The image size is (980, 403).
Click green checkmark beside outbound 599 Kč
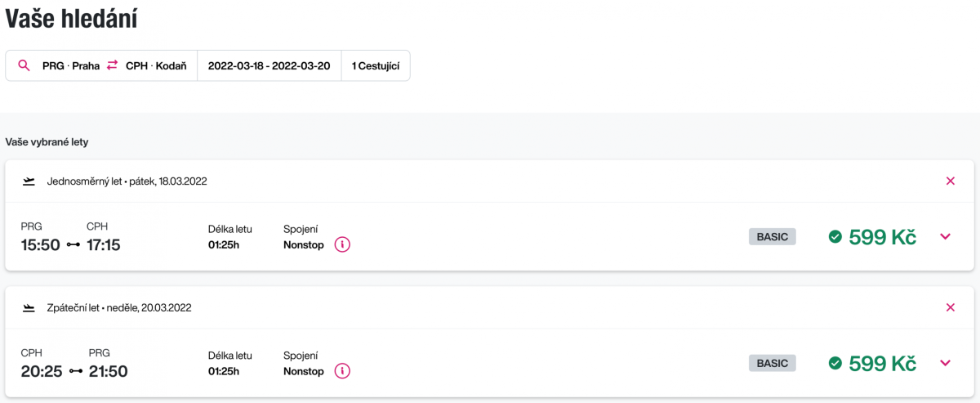pyautogui.click(x=835, y=237)
